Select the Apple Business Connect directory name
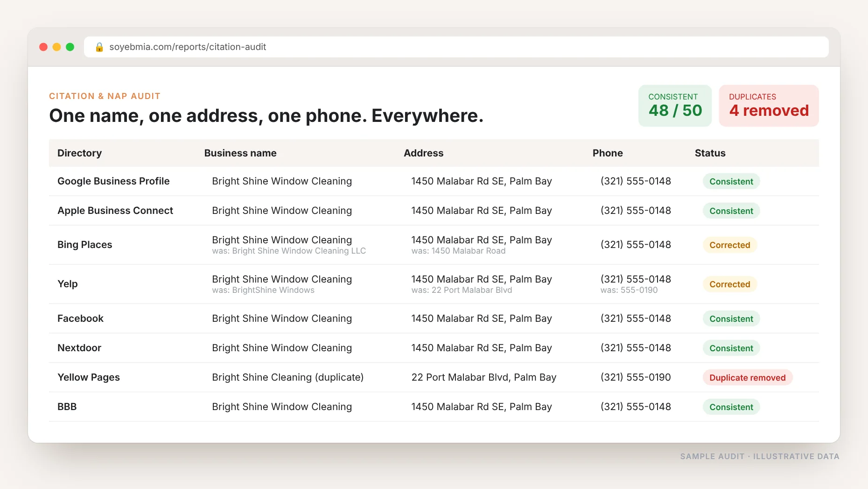Viewport: 868px width, 489px height. tap(115, 211)
